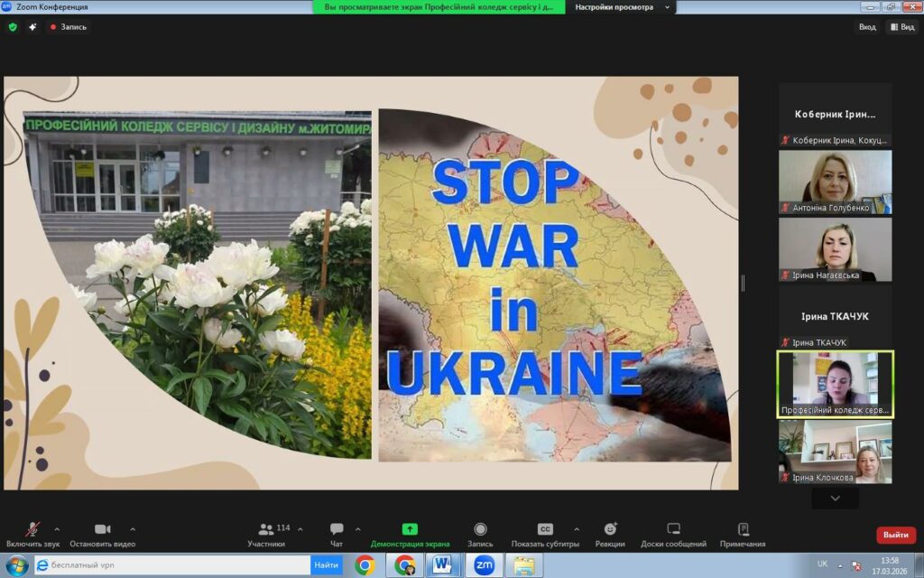
Task: Click the green Демонстрация экрана share icon
Action: (x=410, y=529)
